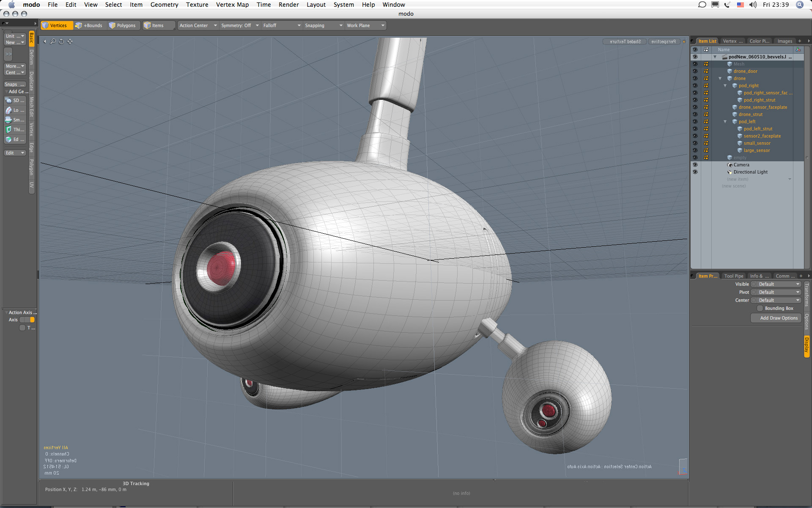Switch to the Tool Pipe tab

733,276
